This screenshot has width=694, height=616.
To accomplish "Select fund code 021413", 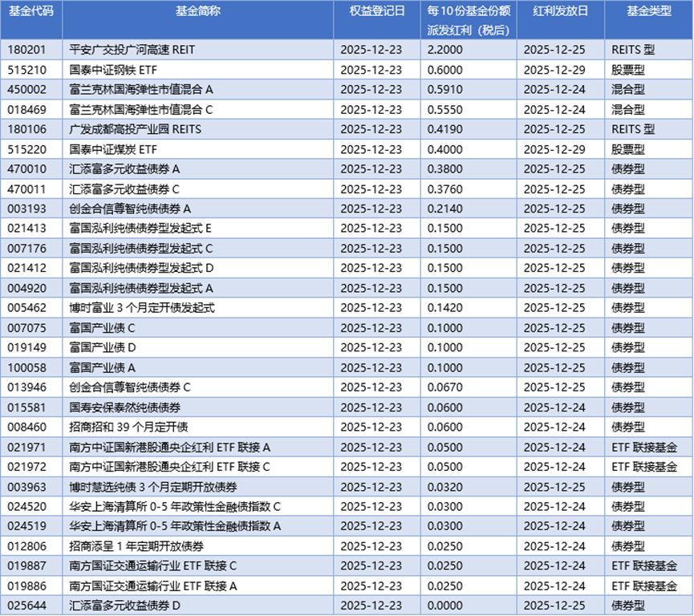I will (x=26, y=229).
